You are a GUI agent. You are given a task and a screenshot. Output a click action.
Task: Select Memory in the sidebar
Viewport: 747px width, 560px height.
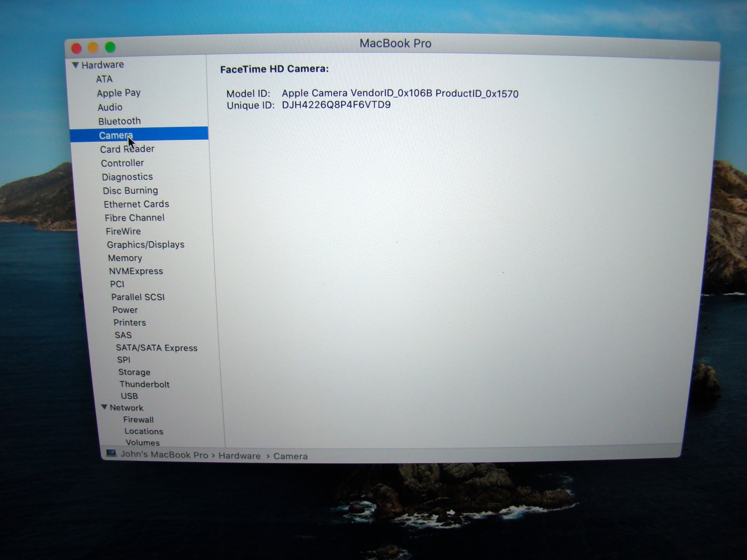pyautogui.click(x=125, y=258)
